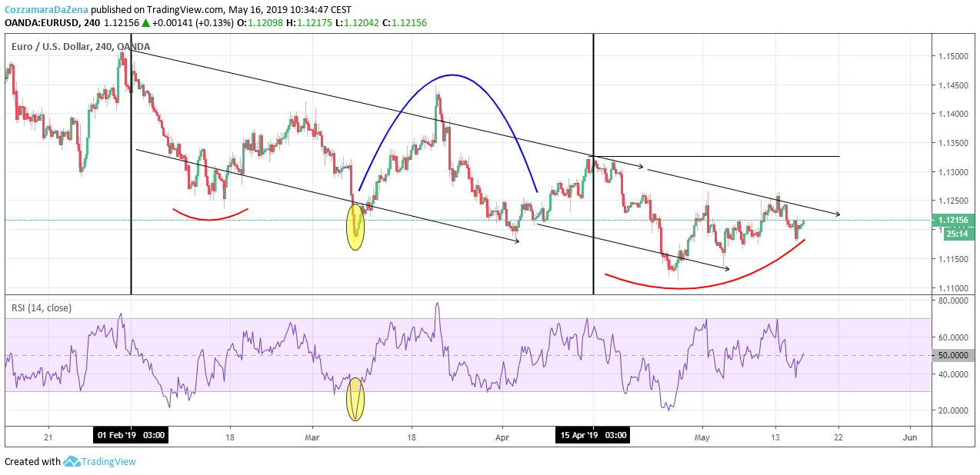This screenshot has height=475, width=980.
Task: Select the yellow ellipse in the RSI pane
Action: (355, 399)
